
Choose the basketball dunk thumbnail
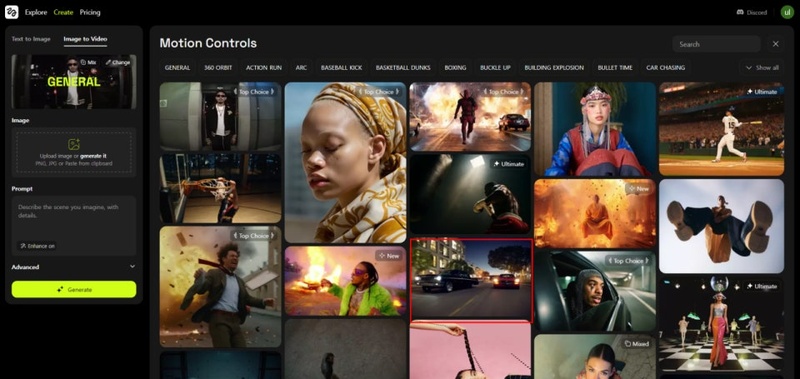click(x=220, y=188)
